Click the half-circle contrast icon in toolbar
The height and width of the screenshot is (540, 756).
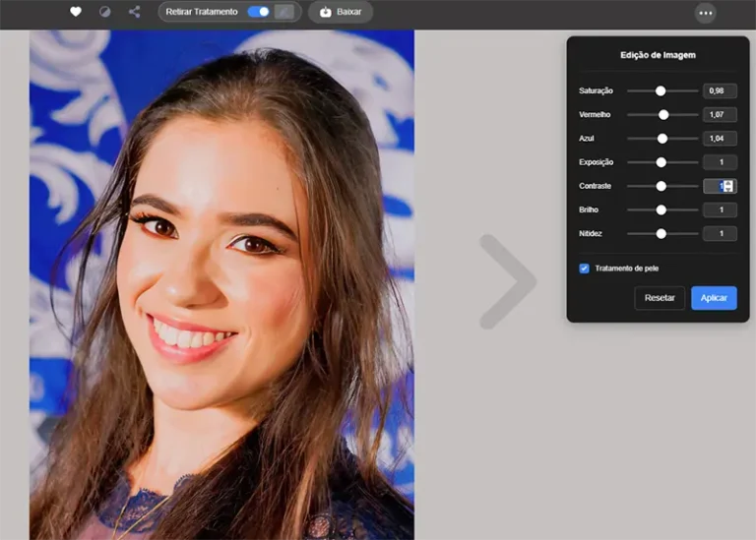[x=105, y=12]
